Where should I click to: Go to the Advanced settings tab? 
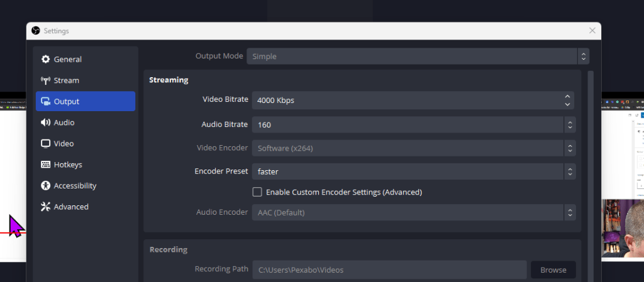(86, 207)
